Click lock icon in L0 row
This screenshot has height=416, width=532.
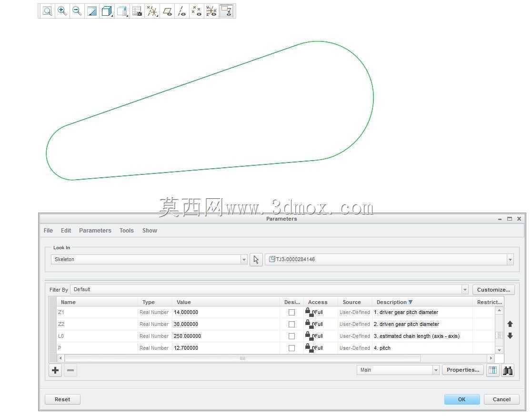pyautogui.click(x=309, y=335)
